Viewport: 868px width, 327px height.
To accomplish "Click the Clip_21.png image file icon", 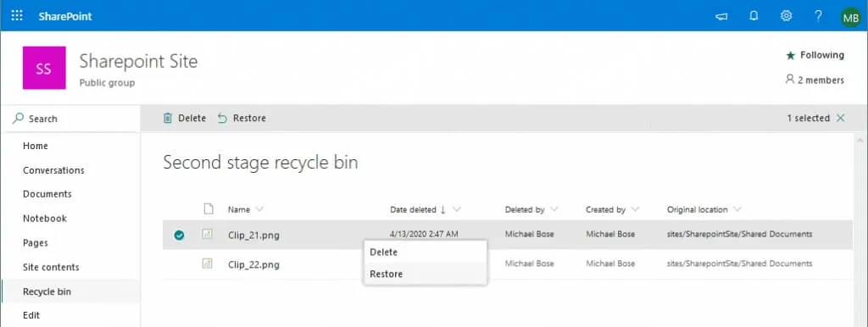I will point(207,234).
